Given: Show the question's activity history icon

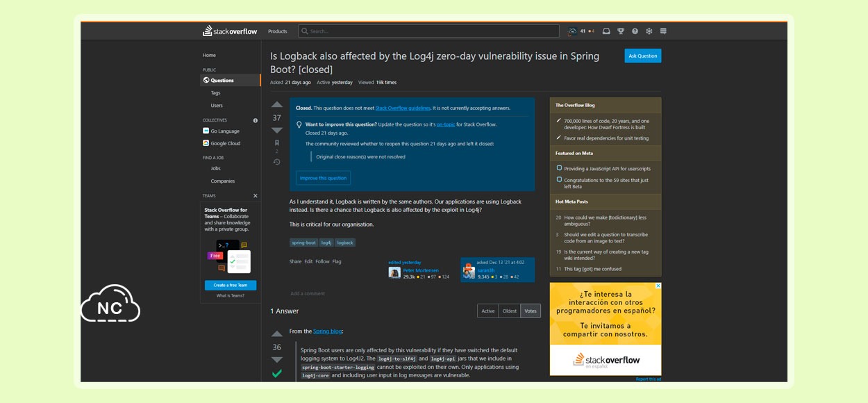Looking at the screenshot, I should point(276,162).
